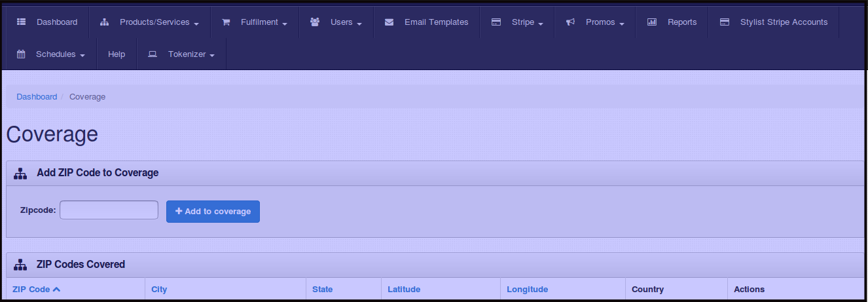This screenshot has width=868, height=302.
Task: Expand the Fulfilment dropdown caret
Action: [285, 24]
